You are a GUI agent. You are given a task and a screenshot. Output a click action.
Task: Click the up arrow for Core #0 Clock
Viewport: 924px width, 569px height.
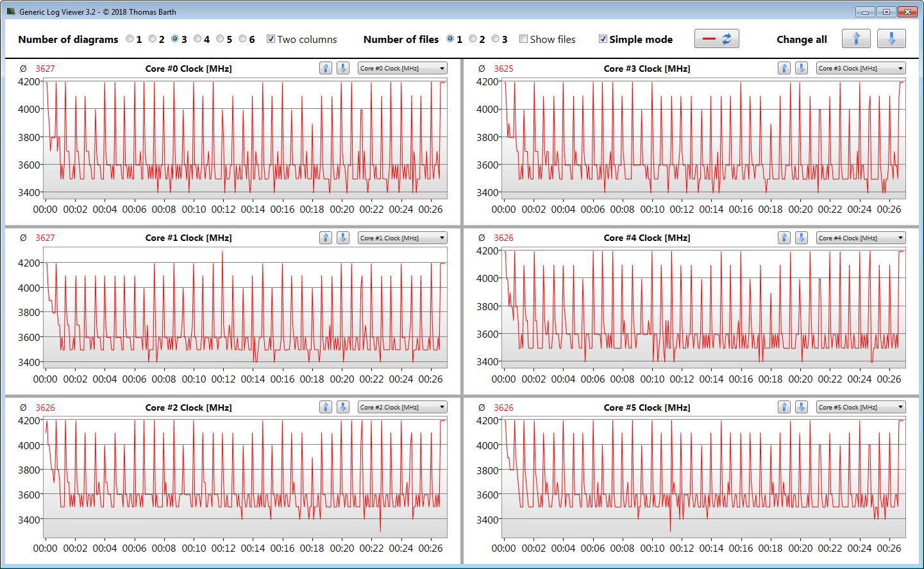326,68
